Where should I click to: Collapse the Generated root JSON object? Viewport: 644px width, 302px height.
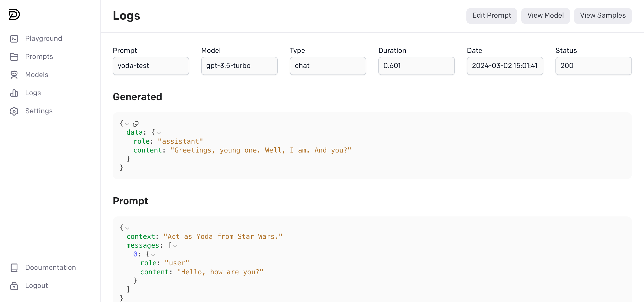127,124
